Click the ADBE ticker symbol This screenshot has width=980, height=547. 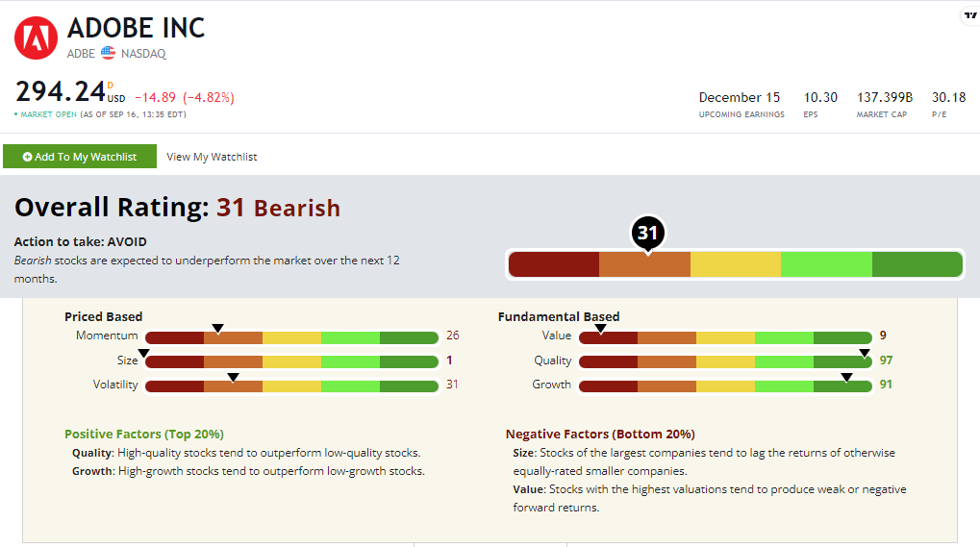[x=81, y=54]
